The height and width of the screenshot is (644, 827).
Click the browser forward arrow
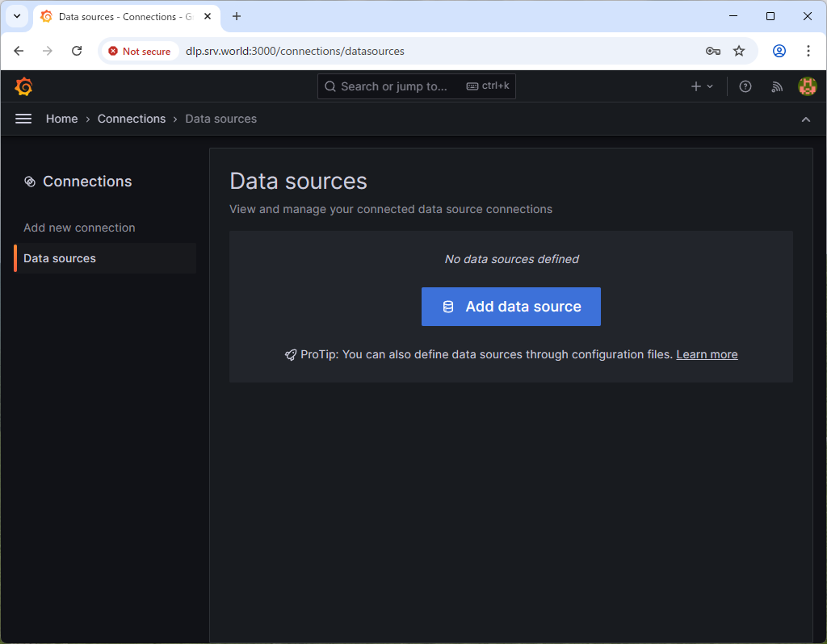48,51
